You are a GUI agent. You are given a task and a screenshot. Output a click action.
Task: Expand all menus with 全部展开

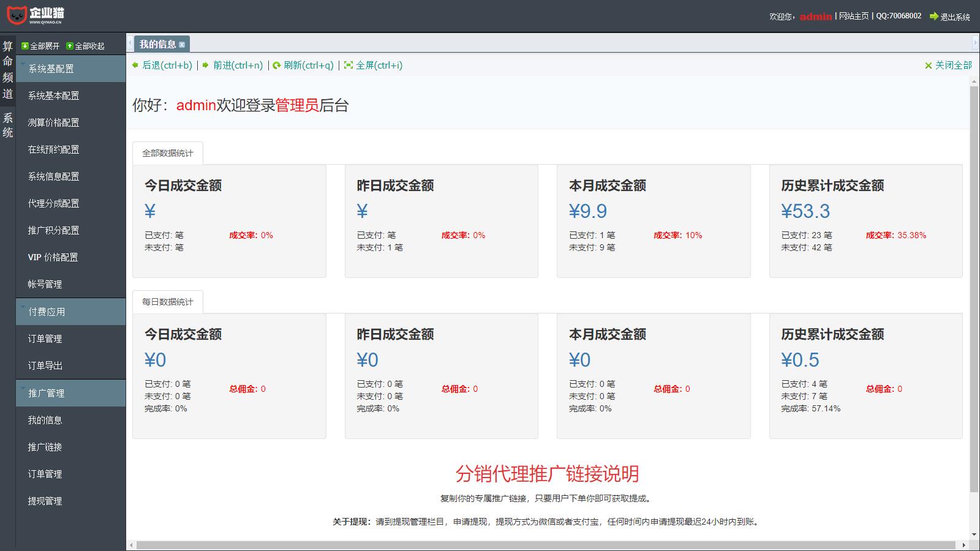40,46
